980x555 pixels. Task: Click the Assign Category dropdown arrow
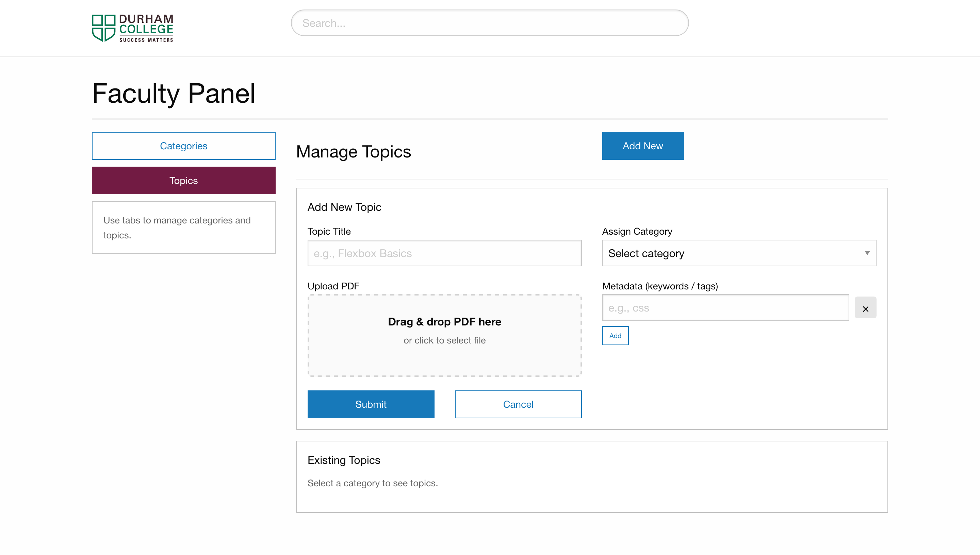click(x=867, y=253)
